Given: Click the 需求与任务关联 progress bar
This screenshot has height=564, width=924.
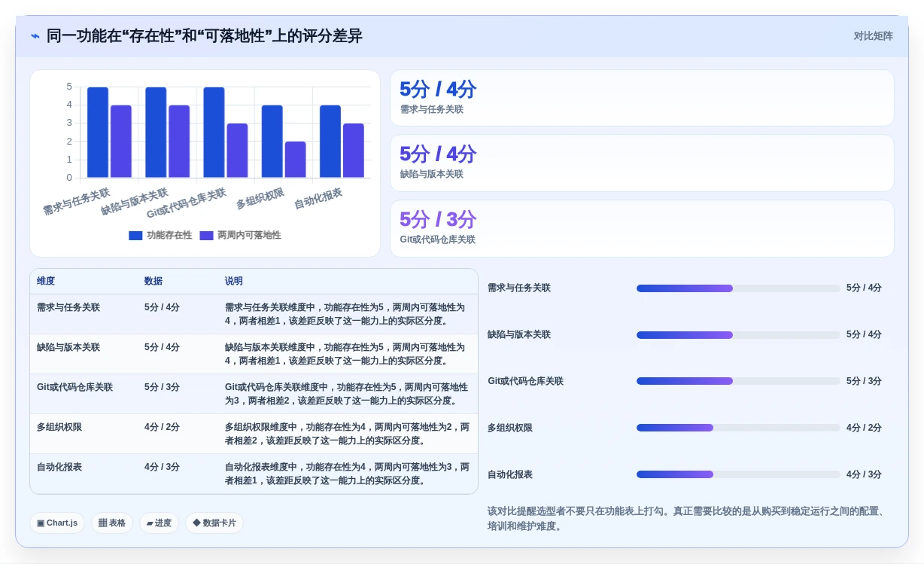Looking at the screenshot, I should [x=738, y=288].
